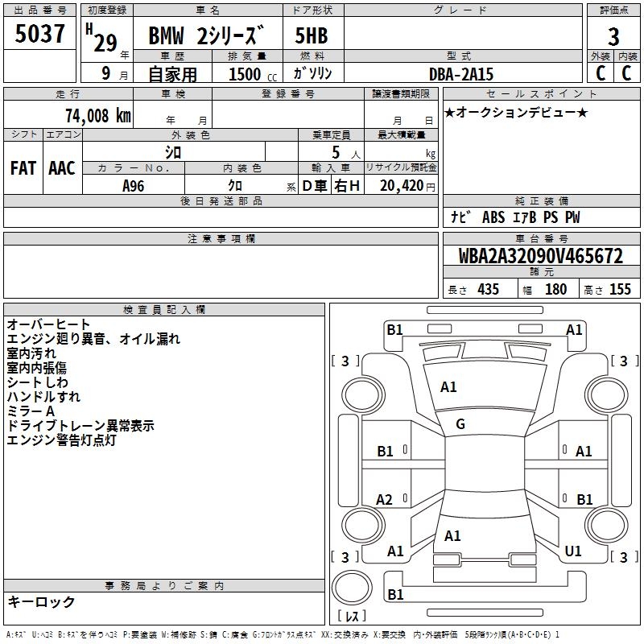
Task: Select the "リサイクル預託金" header
Action: (x=401, y=167)
